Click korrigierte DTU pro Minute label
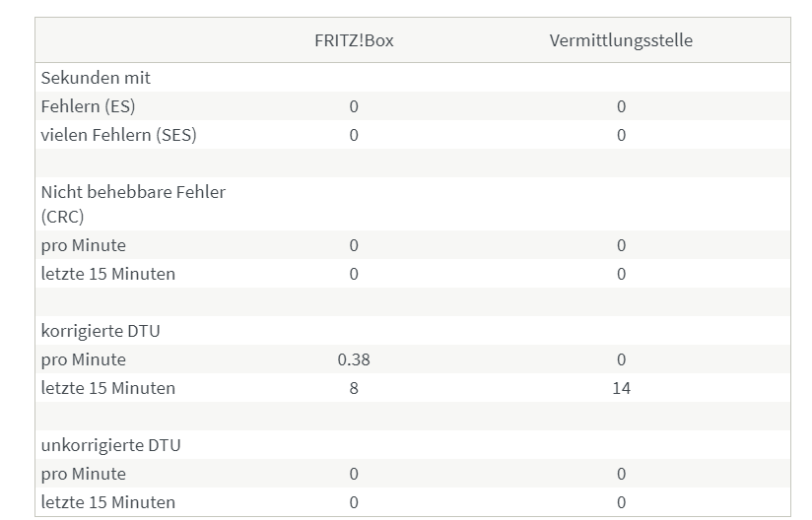The image size is (812, 520). pyautogui.click(x=84, y=359)
